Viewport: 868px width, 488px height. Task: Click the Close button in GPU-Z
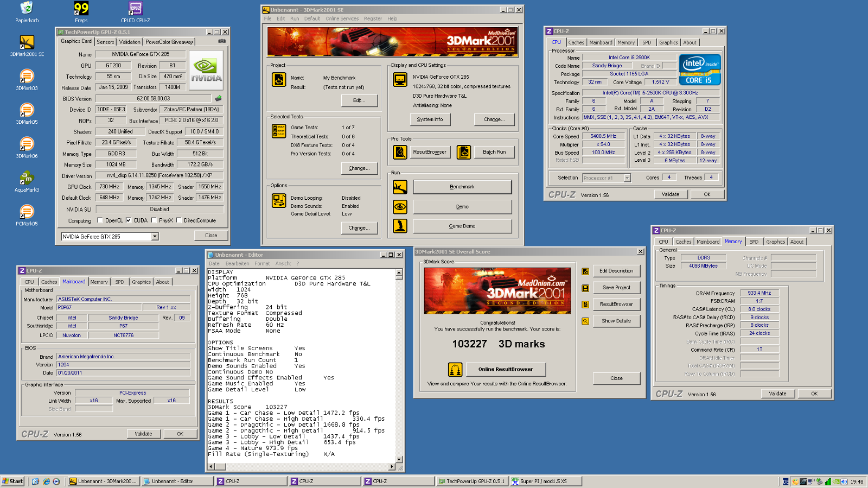211,236
